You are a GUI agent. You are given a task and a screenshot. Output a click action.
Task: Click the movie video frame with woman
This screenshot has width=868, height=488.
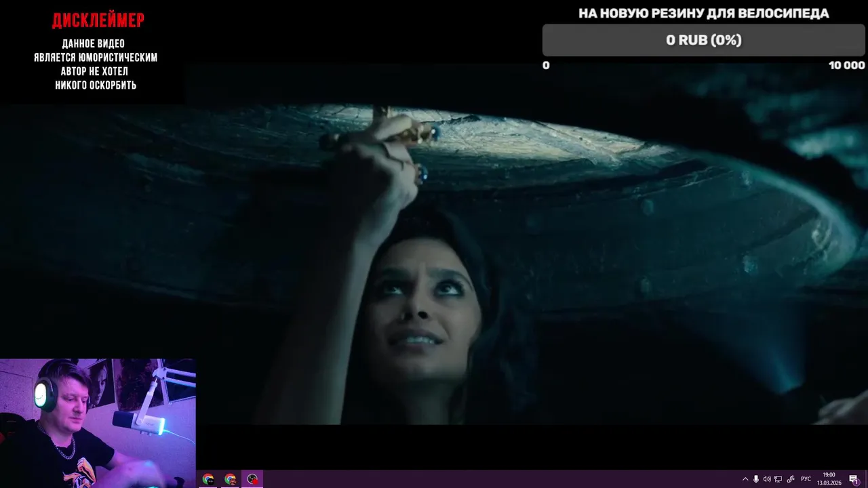(x=434, y=244)
